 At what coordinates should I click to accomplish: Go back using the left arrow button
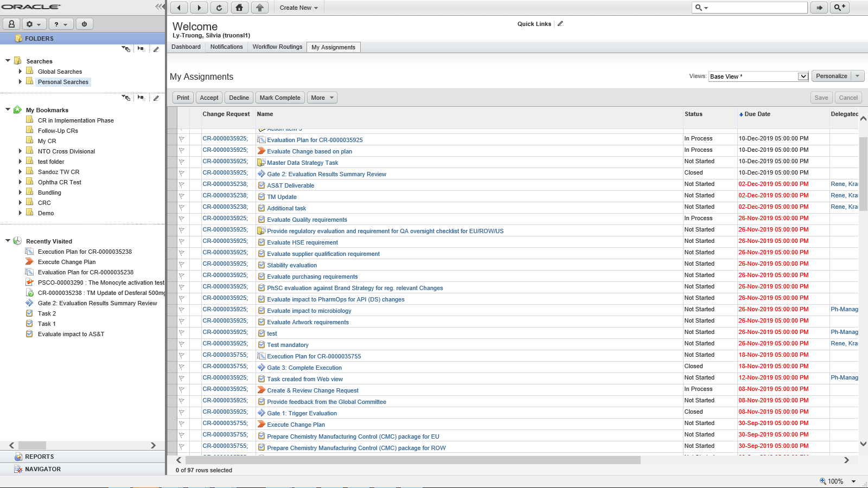(179, 8)
